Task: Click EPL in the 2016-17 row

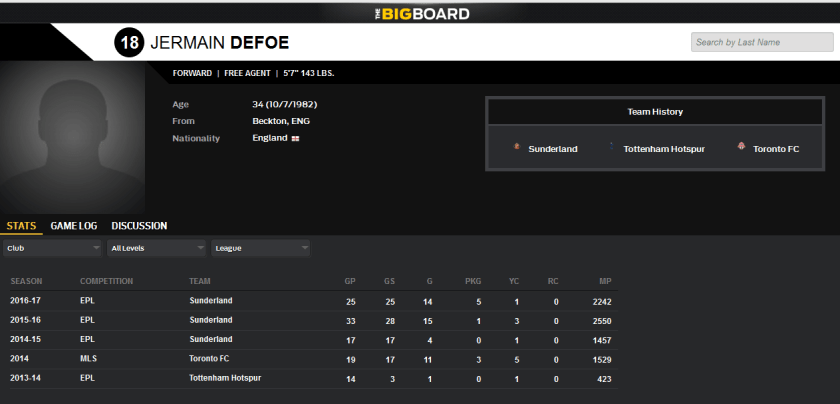Action: tap(87, 301)
